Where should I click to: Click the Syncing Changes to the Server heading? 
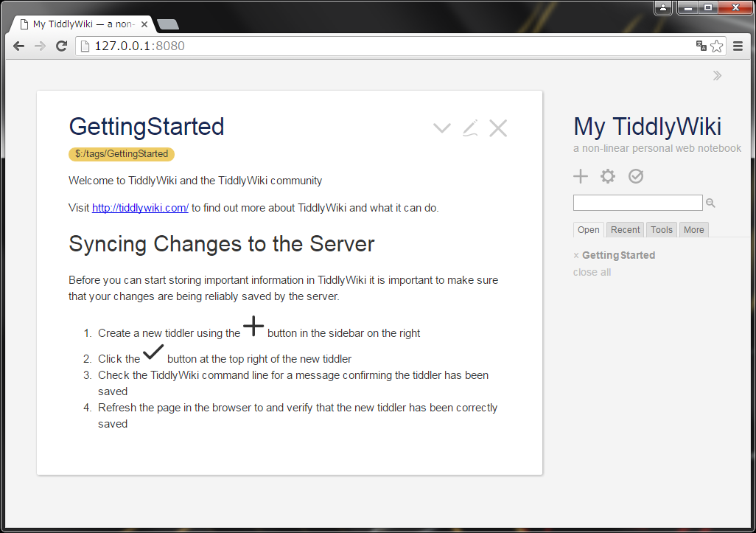click(221, 243)
